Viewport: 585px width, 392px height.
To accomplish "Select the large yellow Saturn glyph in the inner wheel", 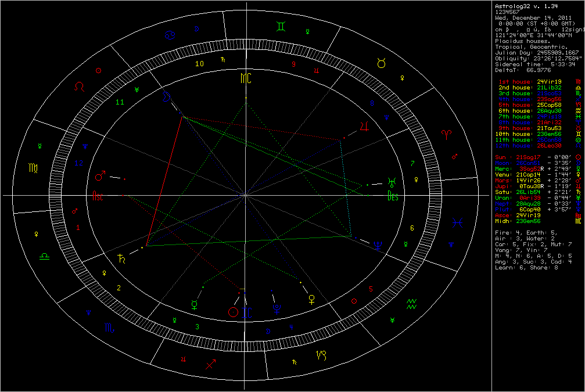I will [x=121, y=258].
